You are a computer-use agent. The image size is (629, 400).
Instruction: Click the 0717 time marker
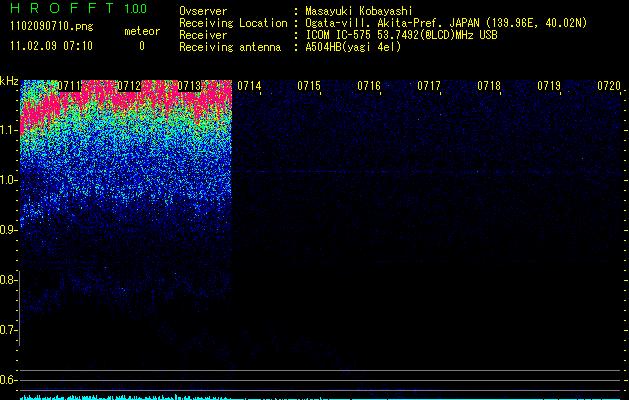tap(429, 86)
